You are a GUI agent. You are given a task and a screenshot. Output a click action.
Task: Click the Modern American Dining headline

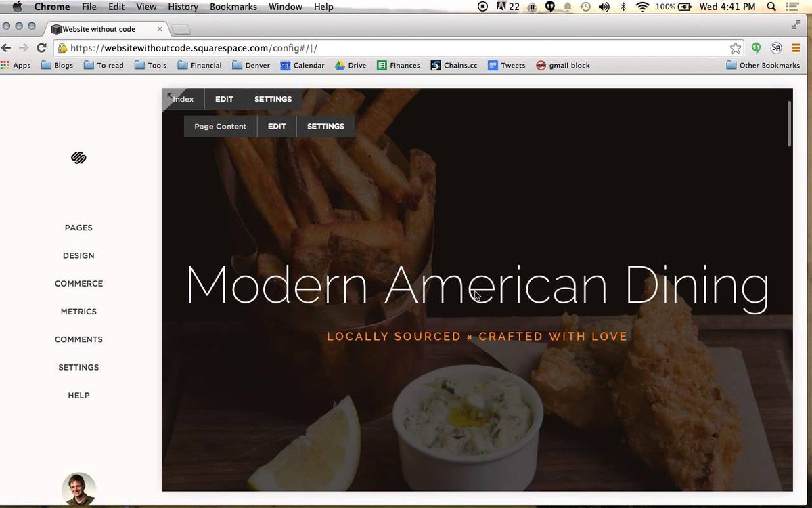[477, 286]
